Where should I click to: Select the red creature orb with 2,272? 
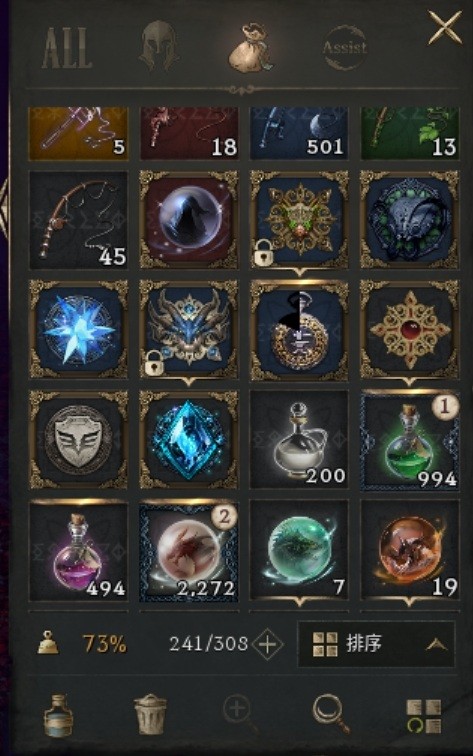pyautogui.click(x=189, y=551)
